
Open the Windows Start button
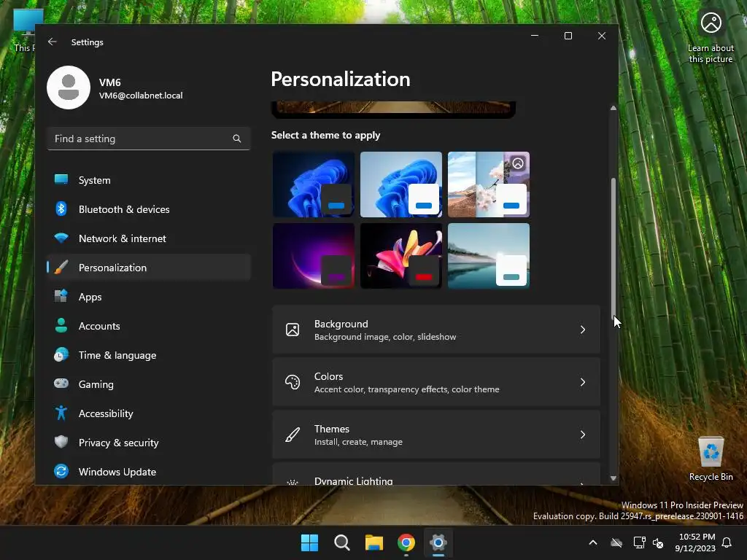tap(309, 542)
